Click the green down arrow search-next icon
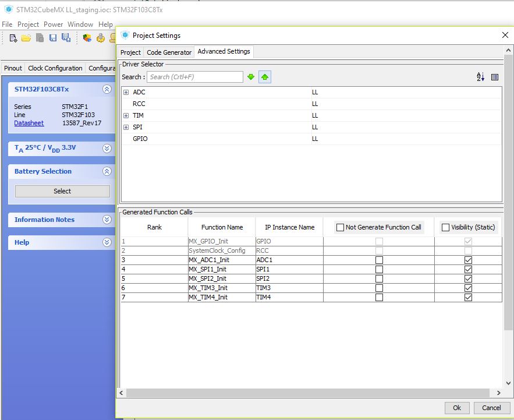This screenshot has width=514, height=420. click(251, 77)
